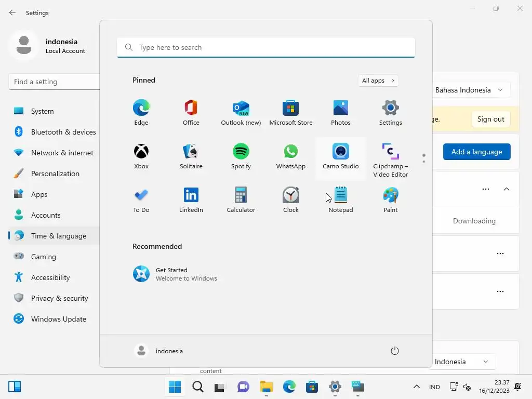Click Add a language button
The image size is (532, 399).
coord(477,152)
